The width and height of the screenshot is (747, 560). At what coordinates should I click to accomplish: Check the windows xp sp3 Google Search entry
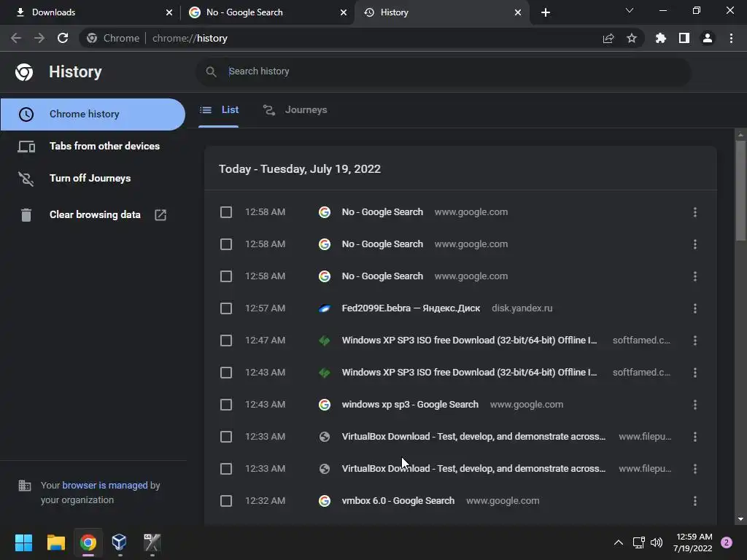[226, 405]
